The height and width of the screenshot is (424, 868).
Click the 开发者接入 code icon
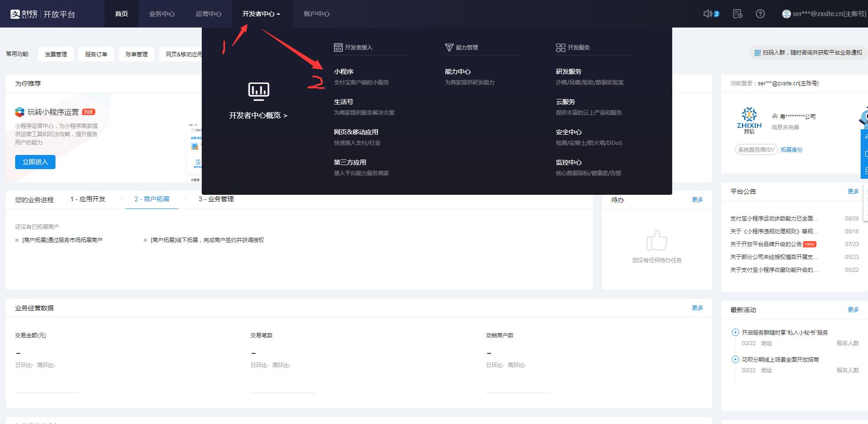[338, 47]
